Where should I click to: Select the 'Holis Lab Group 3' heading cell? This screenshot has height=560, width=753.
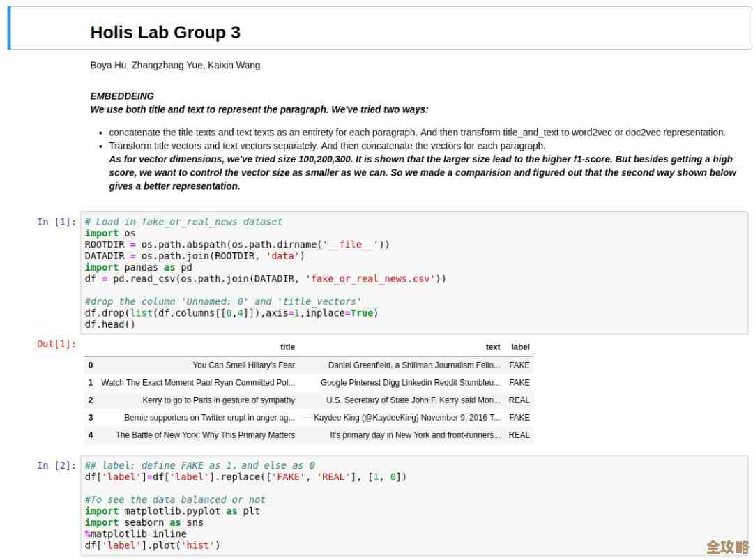[165, 32]
